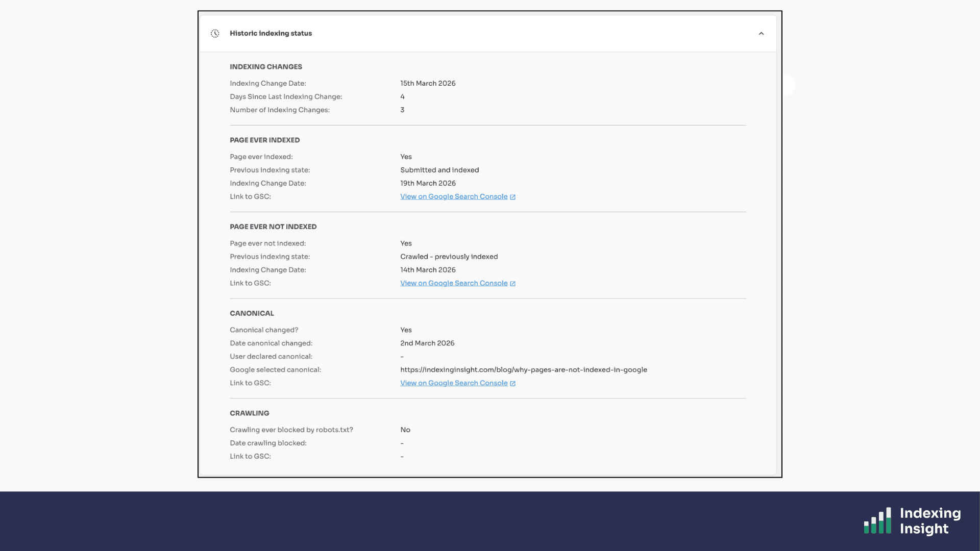Click external-link icon in Page Ever Not Indexed
The height and width of the screenshot is (551, 980).
(512, 284)
